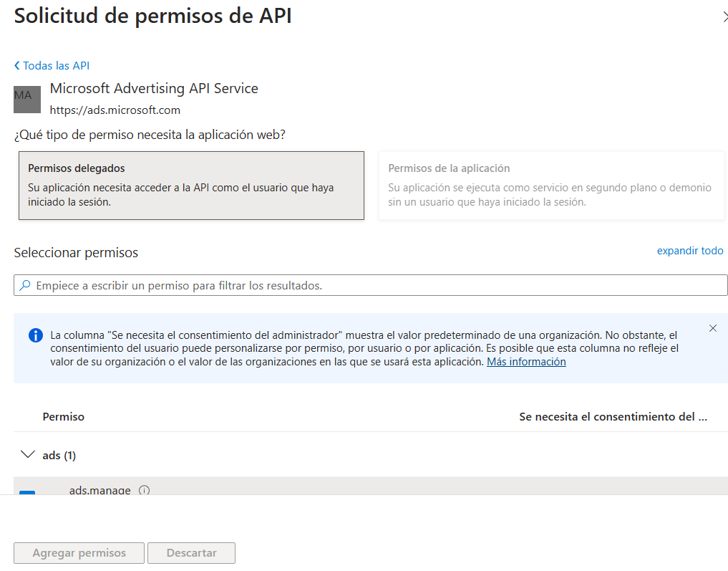The width and height of the screenshot is (728, 571).
Task: Open the Más información link
Action: tap(526, 362)
